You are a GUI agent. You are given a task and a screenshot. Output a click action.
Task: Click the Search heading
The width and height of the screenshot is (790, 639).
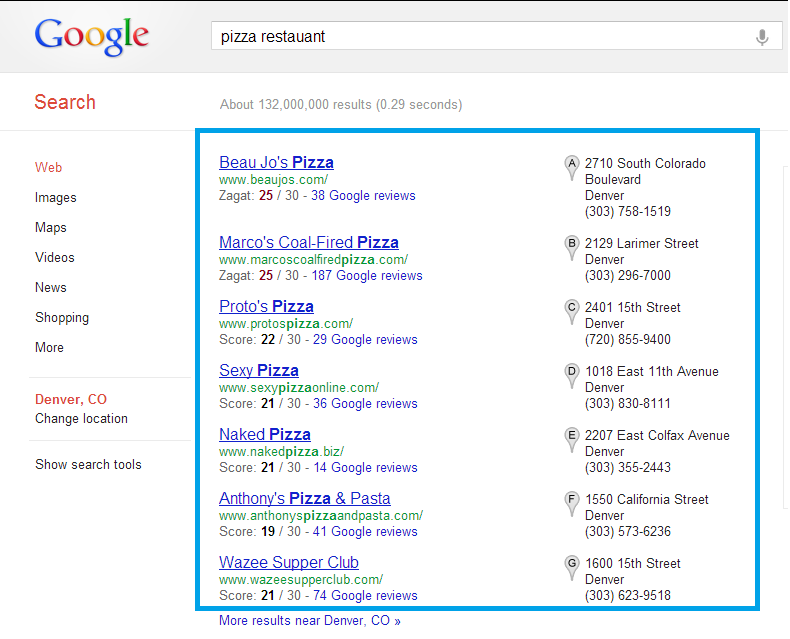[65, 102]
